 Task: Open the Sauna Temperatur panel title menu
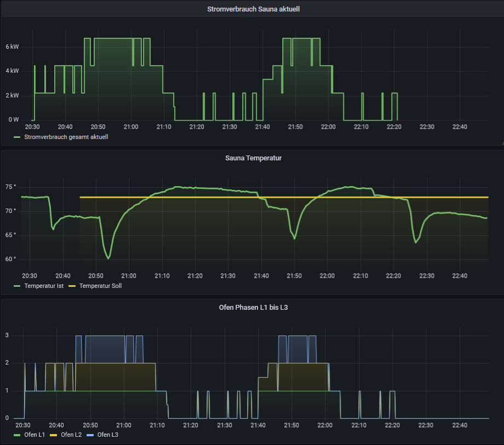pyautogui.click(x=253, y=158)
